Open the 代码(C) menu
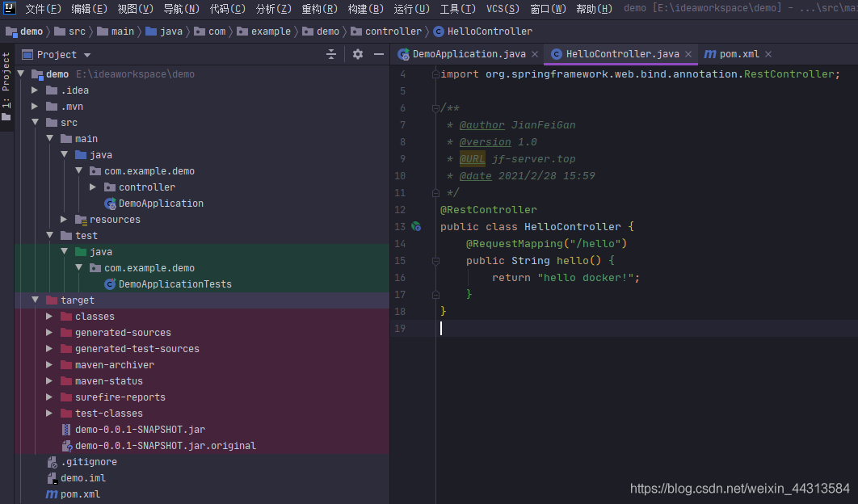Viewport: 858px width, 504px height. 228,9
